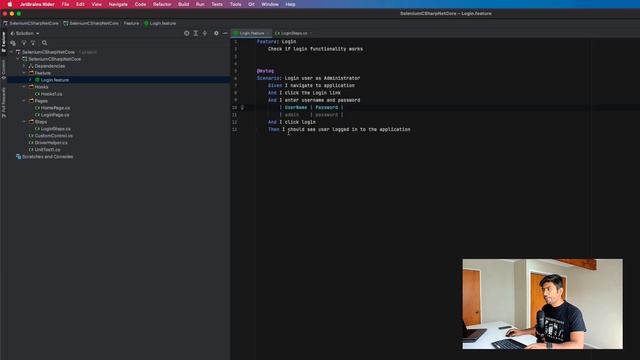The image size is (640, 360).
Task: Click 'And I click the Login link' step
Action: (304, 93)
